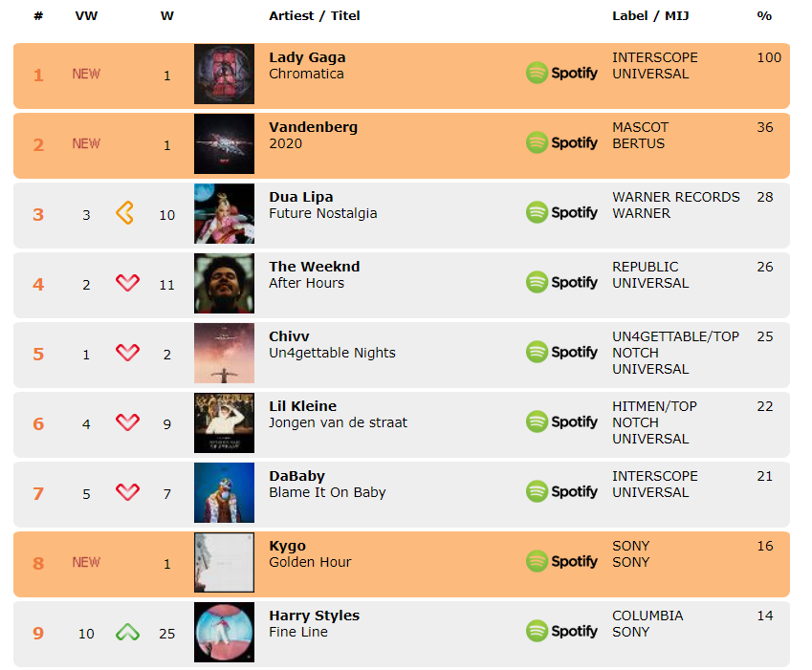Screen dimensions: 812x670
Task: Click Spotify logo beside Harry Styles Fine Line
Action: (561, 631)
